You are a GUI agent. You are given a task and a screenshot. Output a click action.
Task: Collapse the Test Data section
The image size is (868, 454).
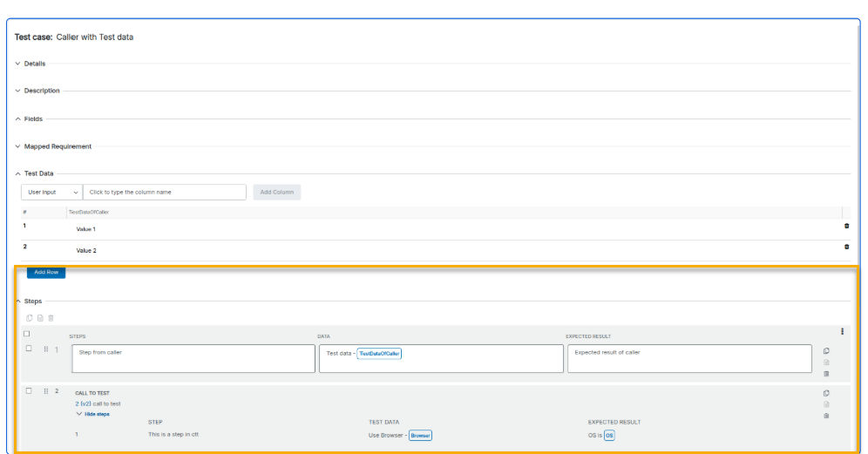pyautogui.click(x=35, y=173)
